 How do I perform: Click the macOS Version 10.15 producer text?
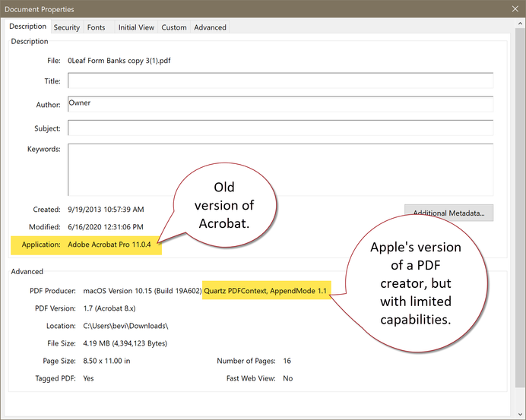[142, 291]
